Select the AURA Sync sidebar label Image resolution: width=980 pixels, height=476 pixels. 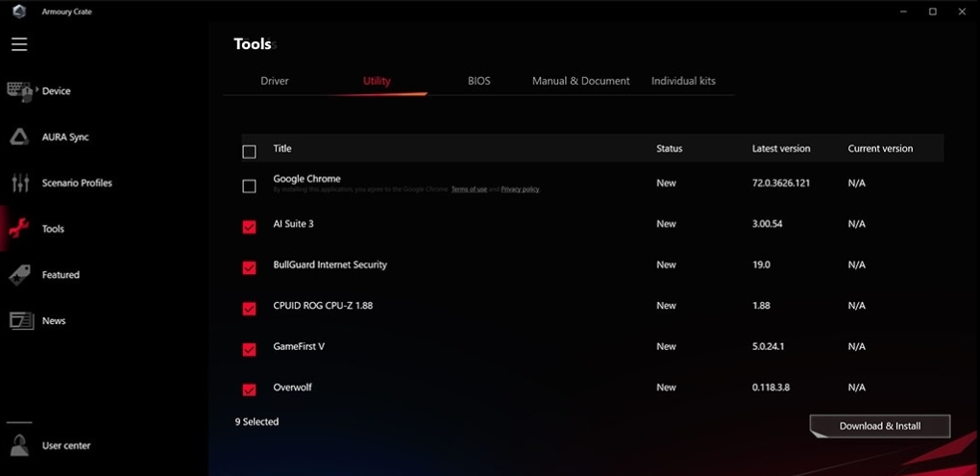pyautogui.click(x=65, y=137)
